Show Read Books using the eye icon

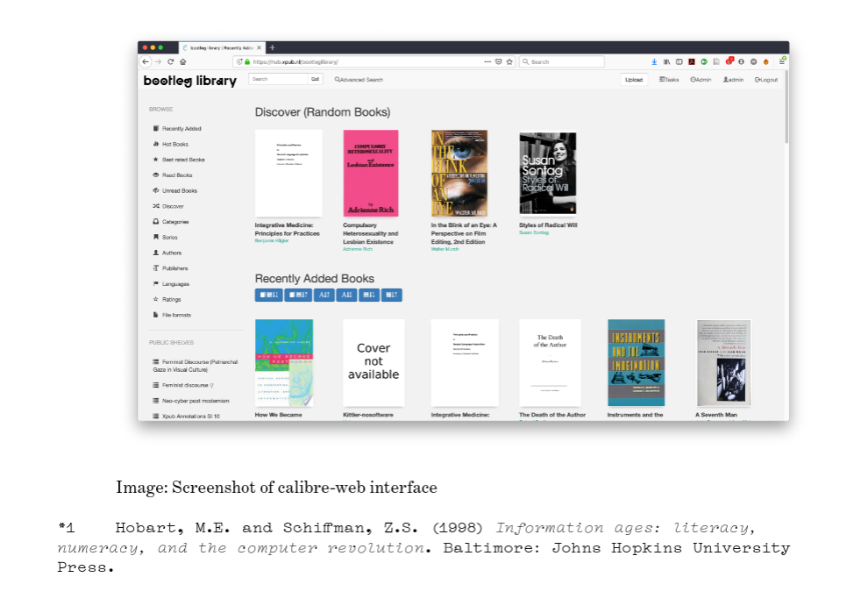tap(156, 175)
